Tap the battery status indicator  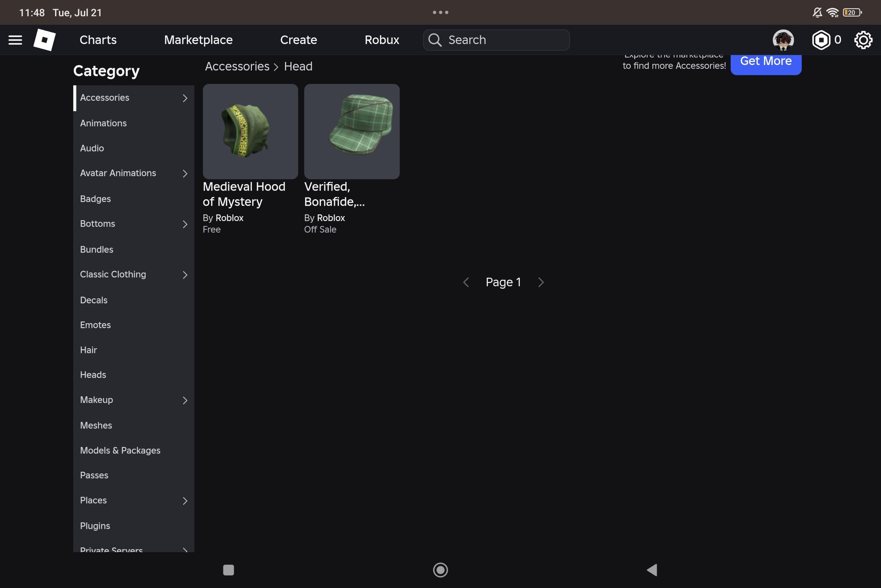click(852, 12)
